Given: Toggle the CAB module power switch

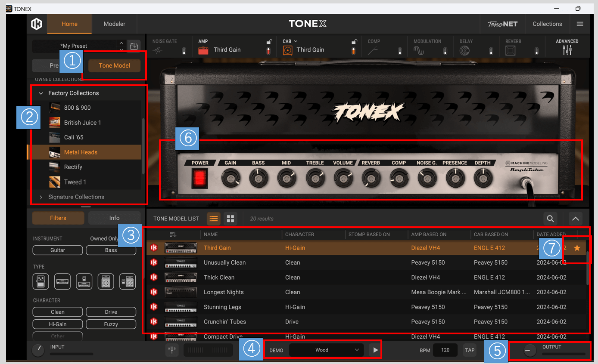Looking at the screenshot, I should (x=354, y=51).
